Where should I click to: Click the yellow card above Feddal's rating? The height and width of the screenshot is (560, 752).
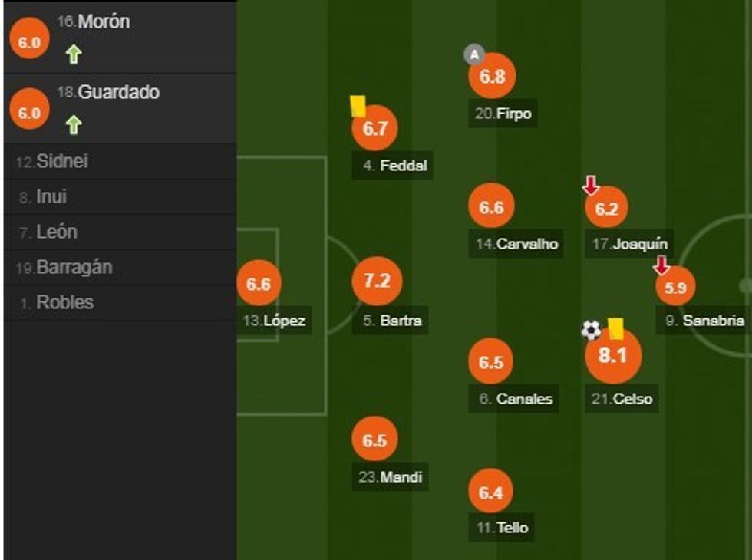pyautogui.click(x=357, y=106)
